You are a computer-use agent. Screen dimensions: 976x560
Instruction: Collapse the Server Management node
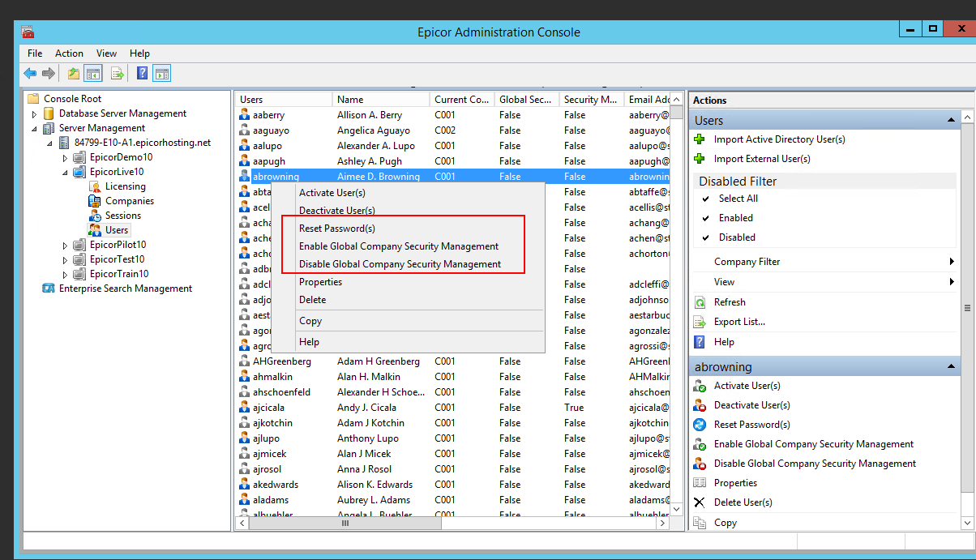point(35,129)
